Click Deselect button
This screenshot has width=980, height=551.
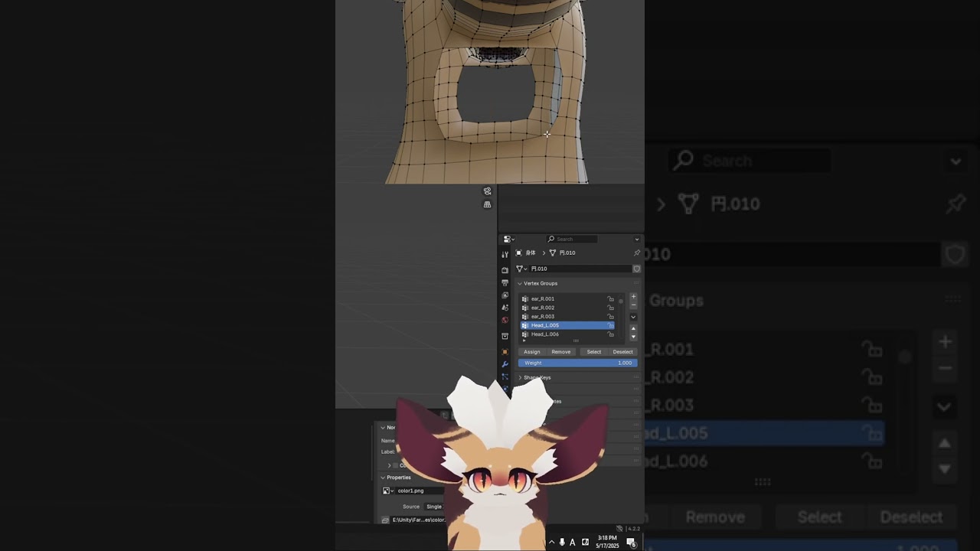[x=623, y=352]
